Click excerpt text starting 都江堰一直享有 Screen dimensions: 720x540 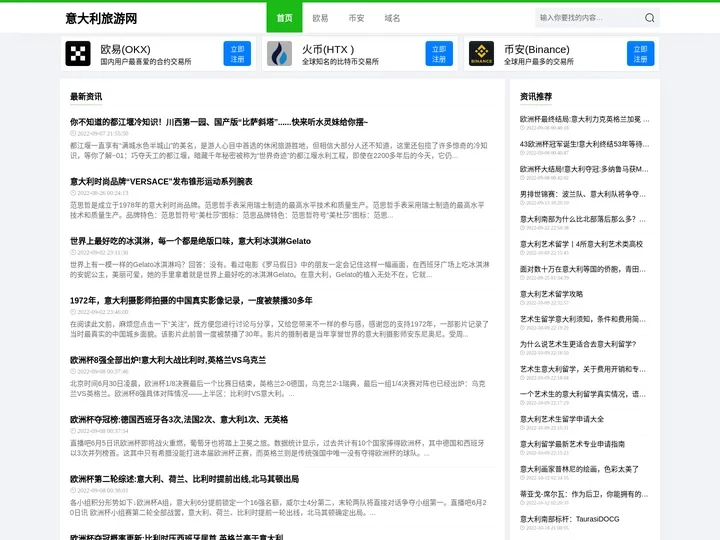pos(278,151)
